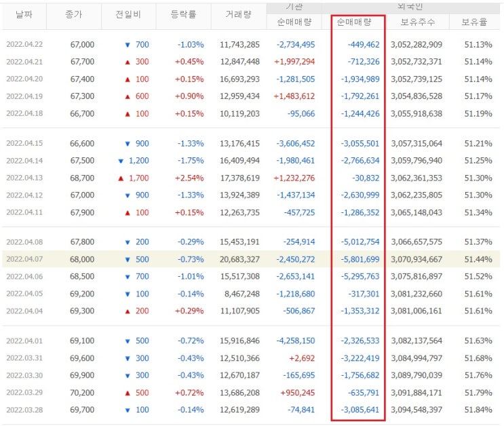Click change rate +0.90%

coord(189,96)
